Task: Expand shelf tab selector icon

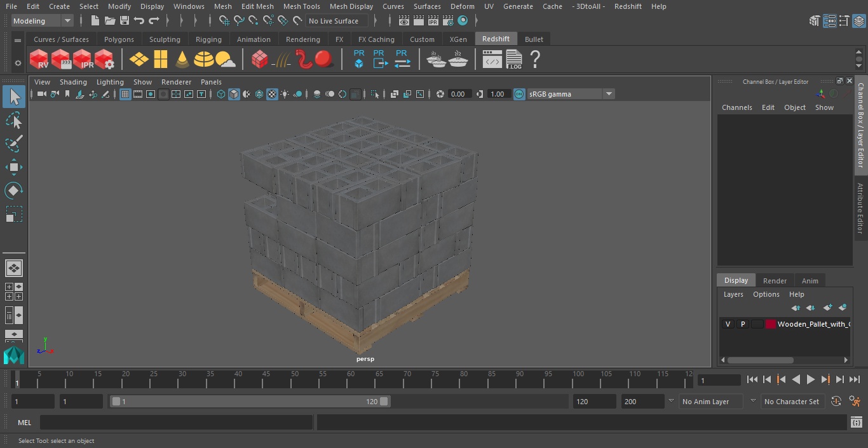Action: pos(18,40)
